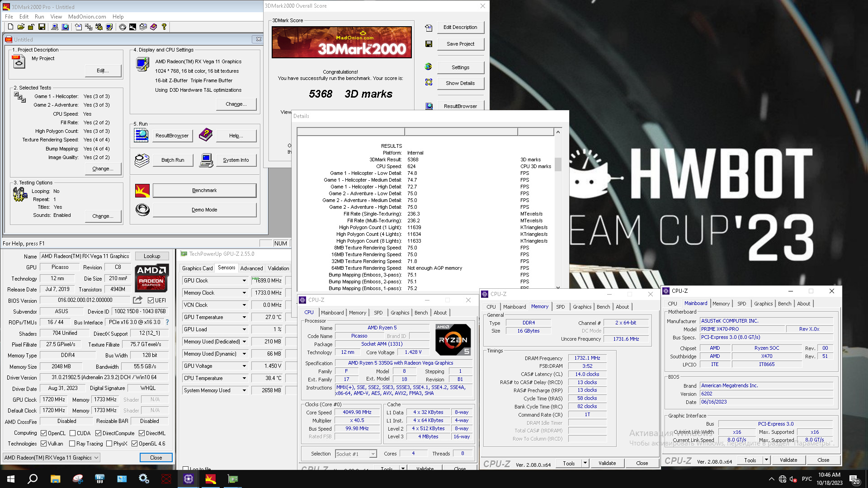Image resolution: width=868 pixels, height=488 pixels.
Task: Switch to the Advanced tab in GPU-Z
Action: [x=251, y=268]
